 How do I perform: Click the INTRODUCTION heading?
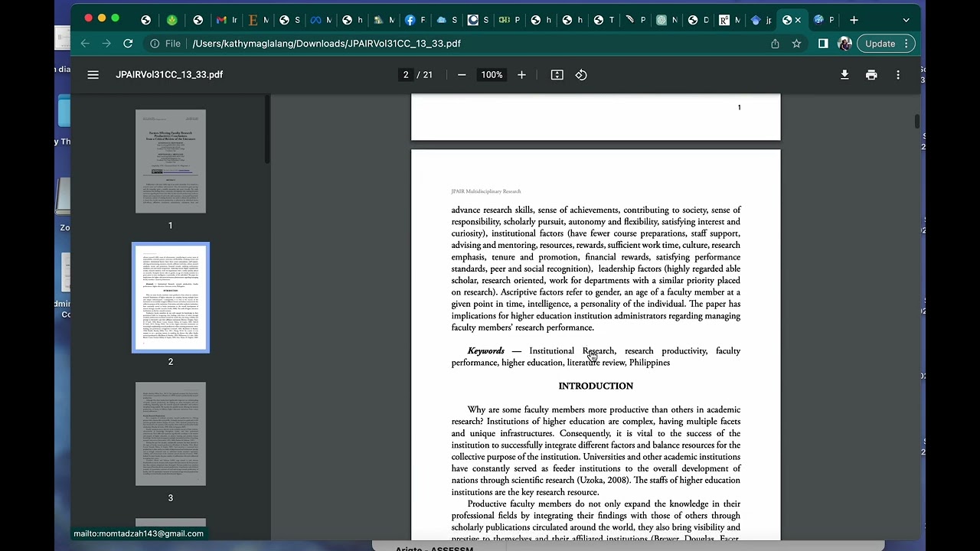596,386
